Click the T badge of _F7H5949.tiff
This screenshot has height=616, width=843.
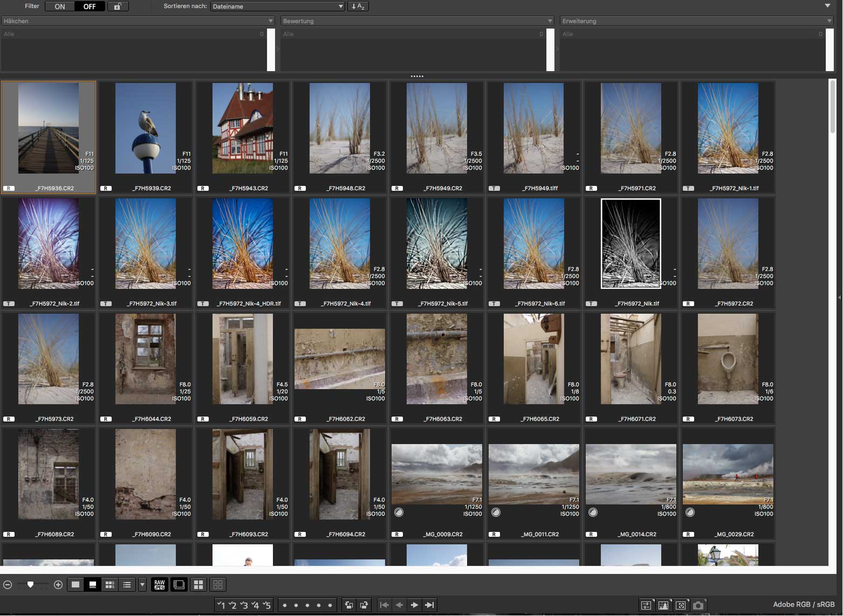(x=495, y=189)
